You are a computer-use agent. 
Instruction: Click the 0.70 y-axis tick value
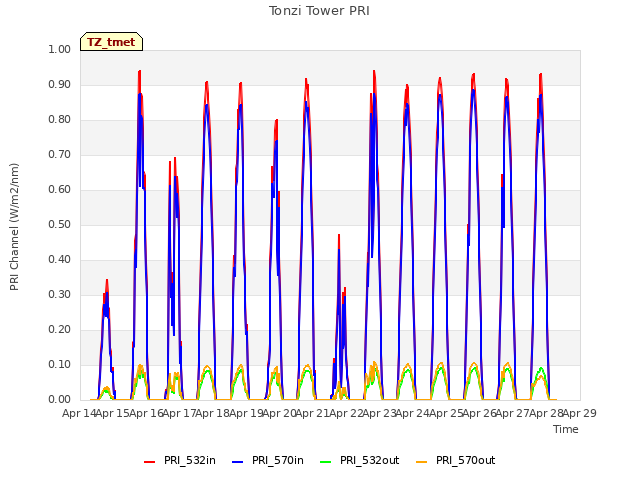60,155
